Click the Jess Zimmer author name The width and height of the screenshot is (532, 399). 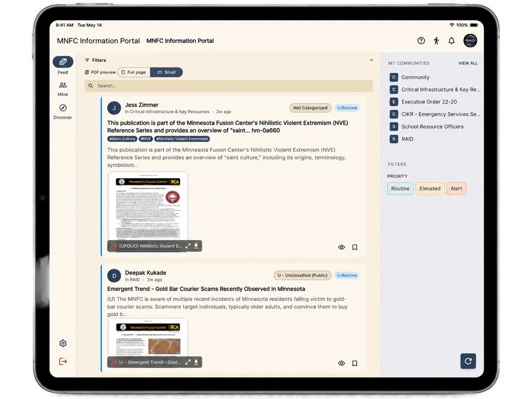142,105
